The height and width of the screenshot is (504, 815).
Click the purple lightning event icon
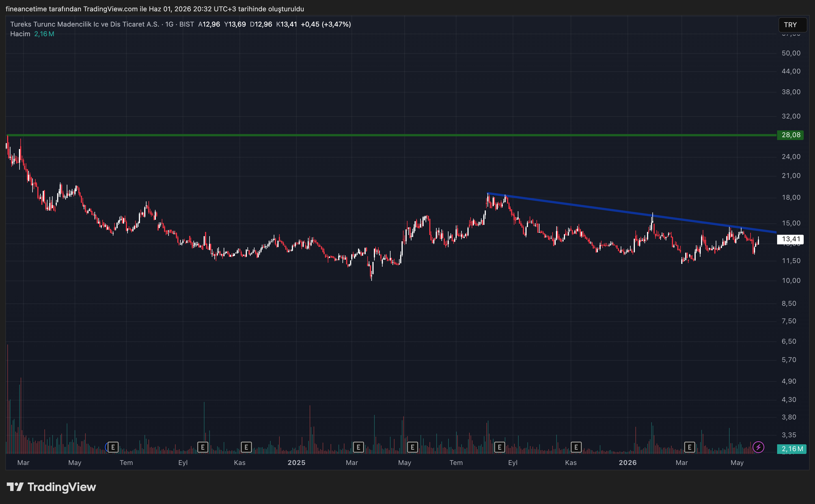[758, 447]
